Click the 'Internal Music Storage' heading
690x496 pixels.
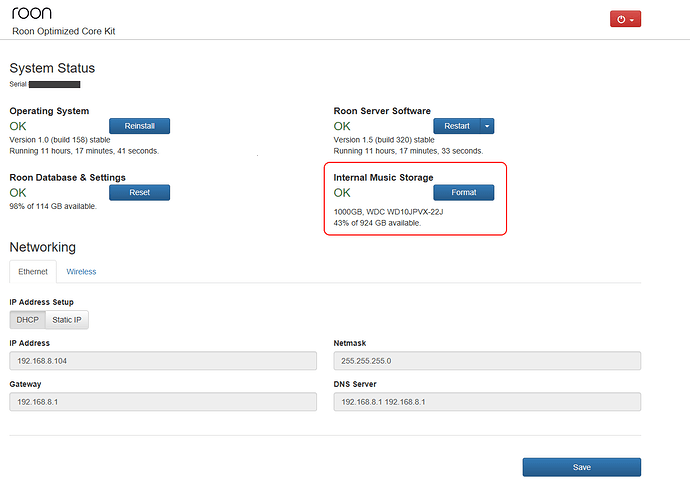(x=383, y=178)
